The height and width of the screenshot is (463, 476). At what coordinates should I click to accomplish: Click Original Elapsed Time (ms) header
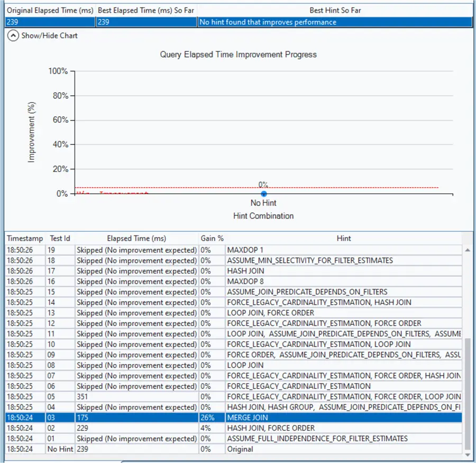click(x=50, y=11)
